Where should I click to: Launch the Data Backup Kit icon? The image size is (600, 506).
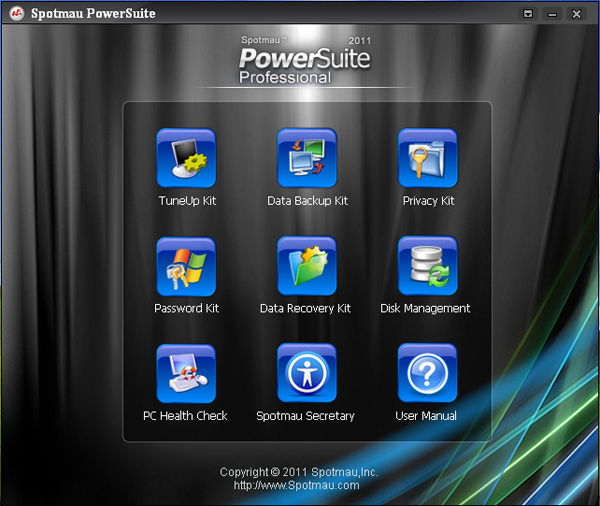click(x=307, y=158)
